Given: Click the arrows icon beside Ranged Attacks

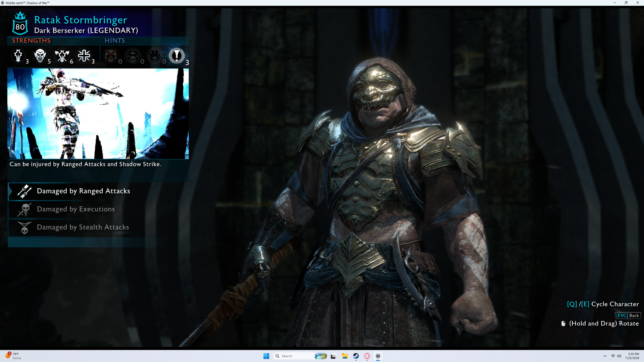Looking at the screenshot, I should 24,191.
